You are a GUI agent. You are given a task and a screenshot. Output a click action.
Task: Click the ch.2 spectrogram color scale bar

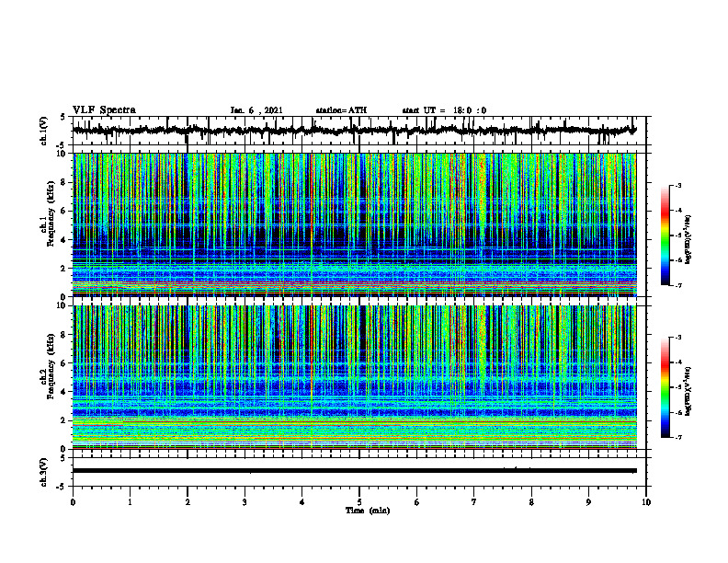coord(665,387)
